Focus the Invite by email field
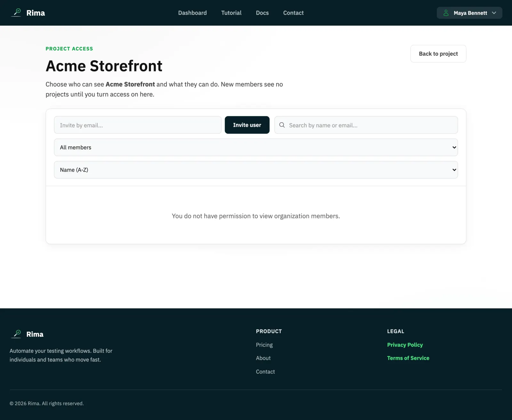 (138, 125)
